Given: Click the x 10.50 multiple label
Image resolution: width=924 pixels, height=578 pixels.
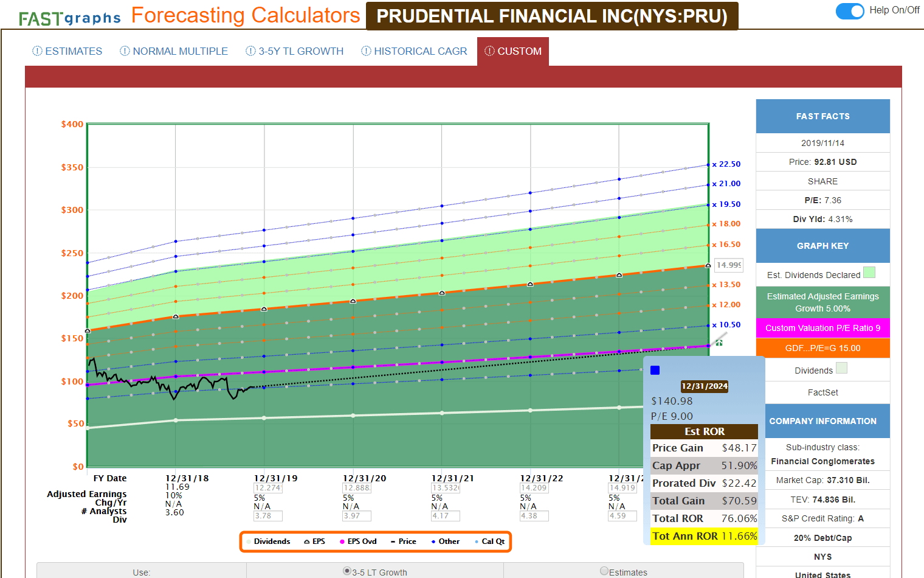Looking at the screenshot, I should (726, 325).
